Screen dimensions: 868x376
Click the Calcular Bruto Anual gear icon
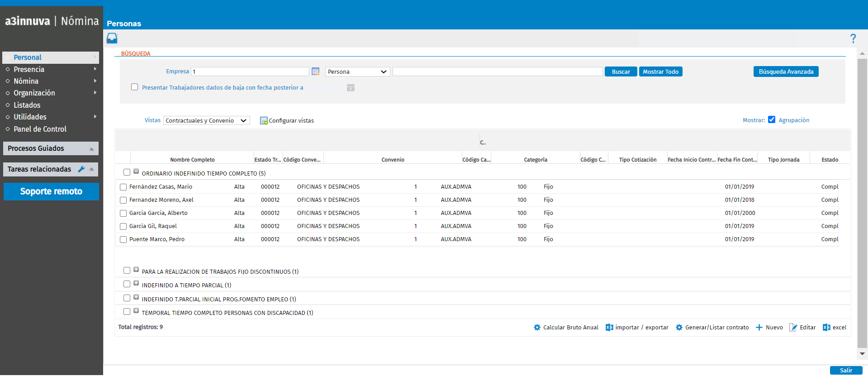[537, 328]
